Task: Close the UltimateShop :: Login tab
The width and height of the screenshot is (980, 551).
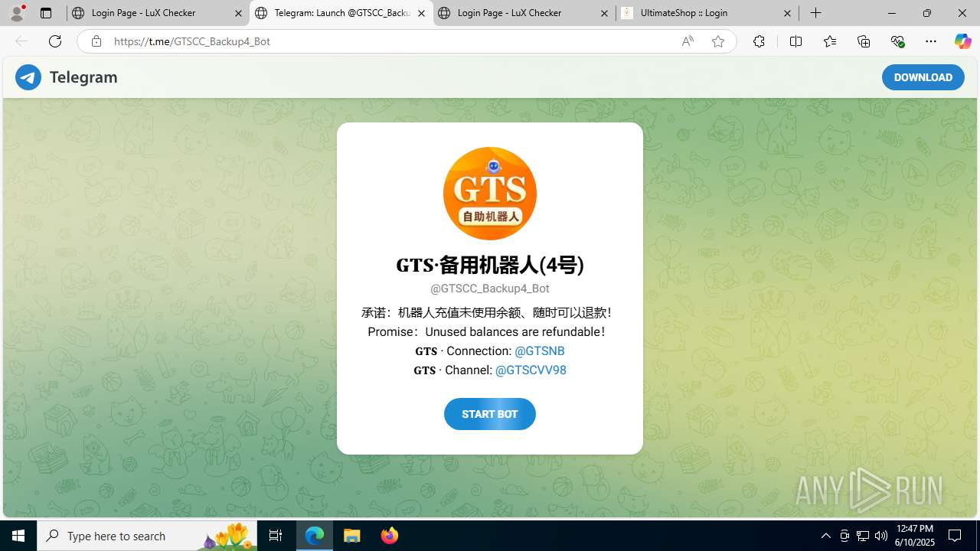Action: coord(787,13)
